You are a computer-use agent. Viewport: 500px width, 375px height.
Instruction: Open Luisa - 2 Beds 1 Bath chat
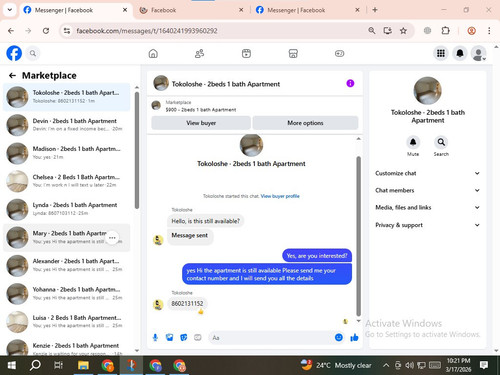pyautogui.click(x=67, y=322)
